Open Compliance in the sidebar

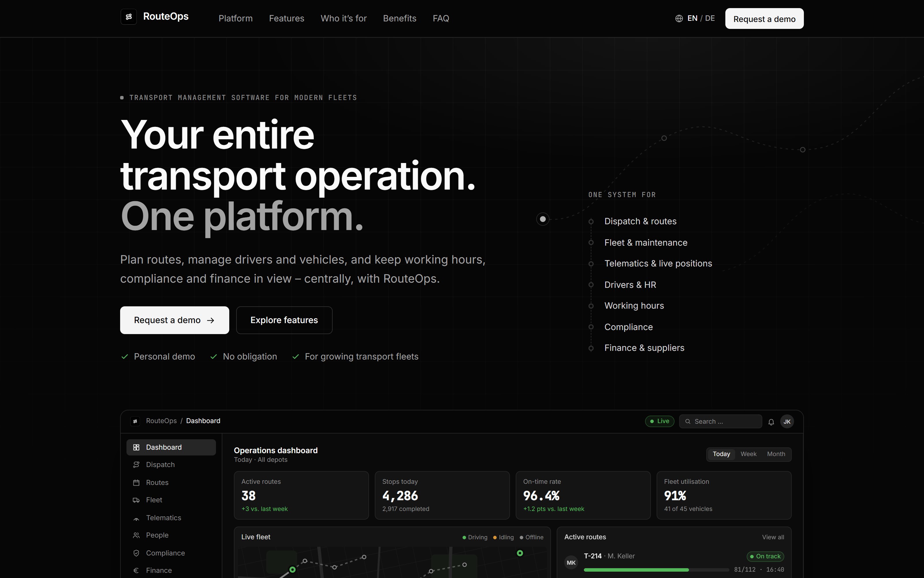tap(171, 553)
